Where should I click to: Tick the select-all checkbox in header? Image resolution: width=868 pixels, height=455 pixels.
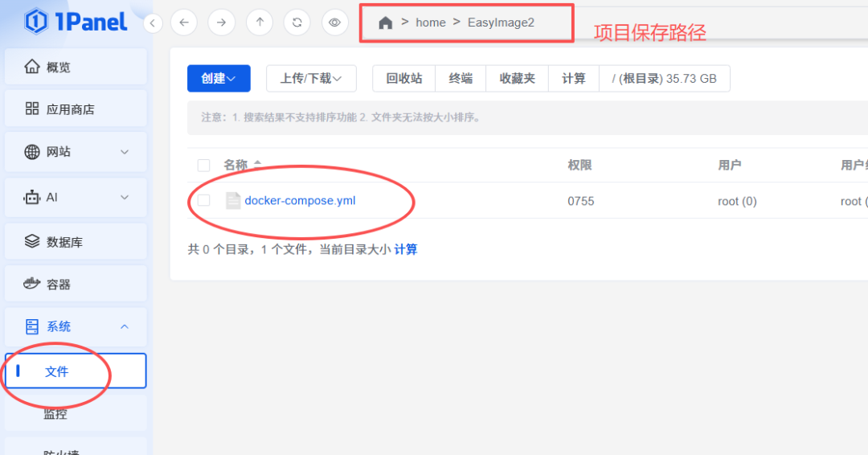coord(204,165)
